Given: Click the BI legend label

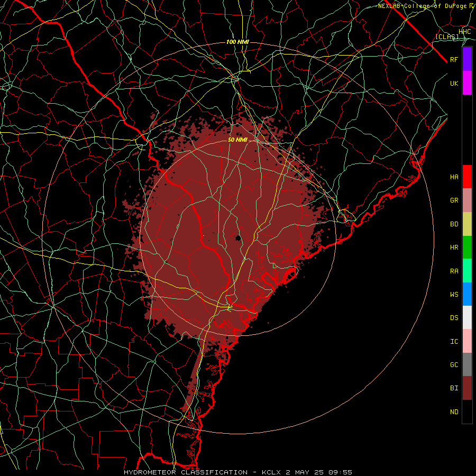Looking at the screenshot, I should (x=454, y=388).
